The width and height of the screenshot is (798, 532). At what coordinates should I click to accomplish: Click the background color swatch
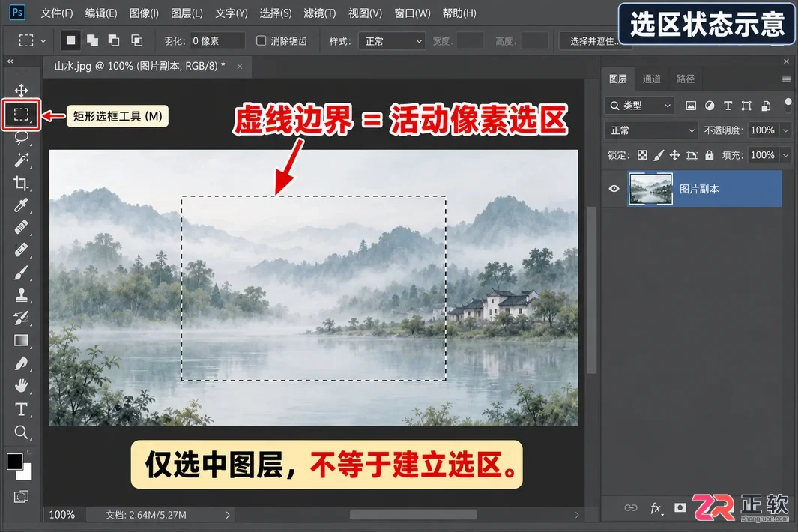pyautogui.click(x=26, y=474)
